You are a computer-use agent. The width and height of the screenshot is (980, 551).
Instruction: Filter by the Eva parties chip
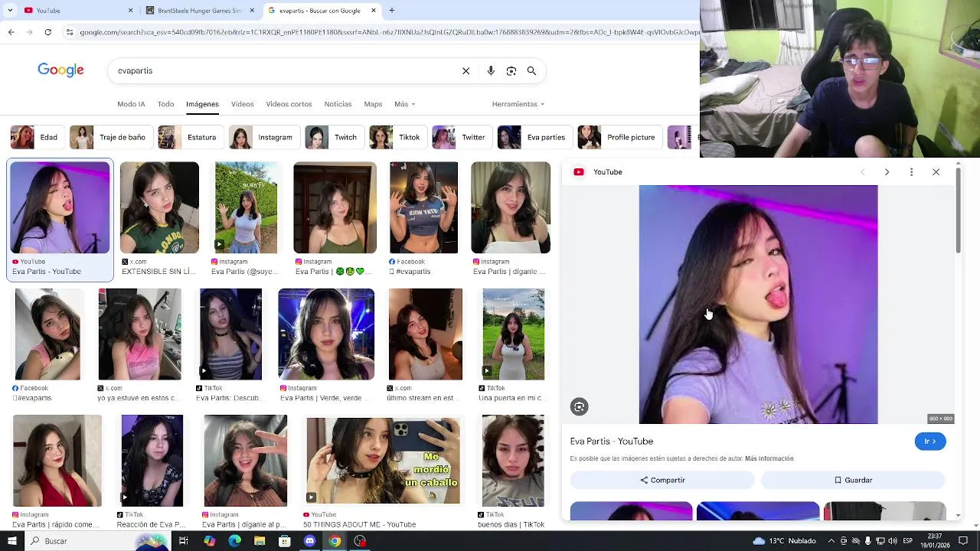pos(534,137)
